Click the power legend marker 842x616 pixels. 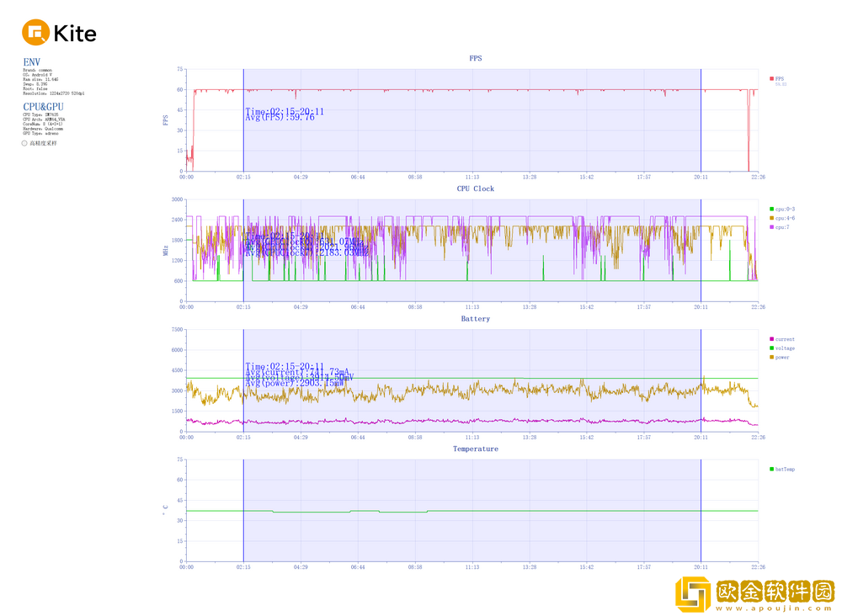[771, 358]
